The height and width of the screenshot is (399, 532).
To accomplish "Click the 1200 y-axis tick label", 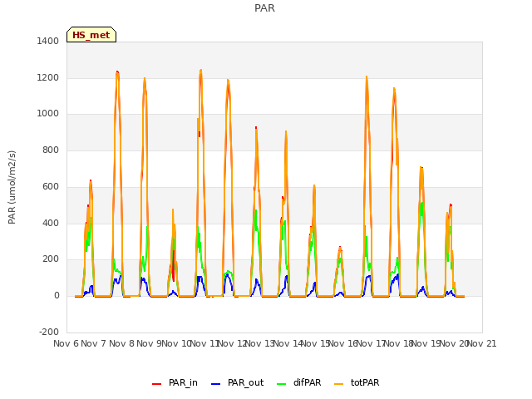I will click(x=48, y=77).
